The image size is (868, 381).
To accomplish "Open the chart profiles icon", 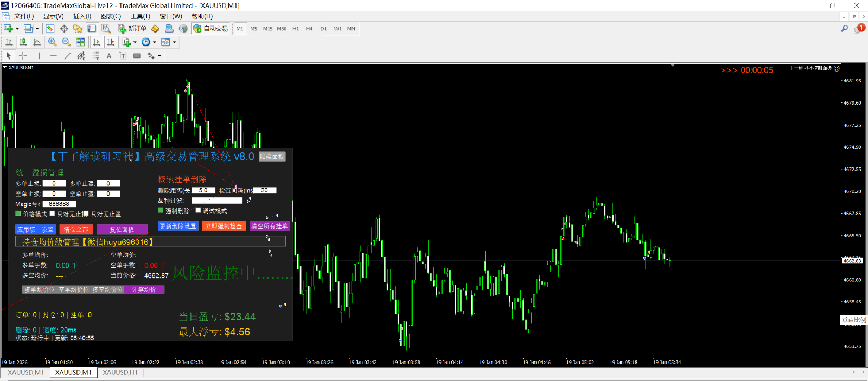I will (28, 28).
